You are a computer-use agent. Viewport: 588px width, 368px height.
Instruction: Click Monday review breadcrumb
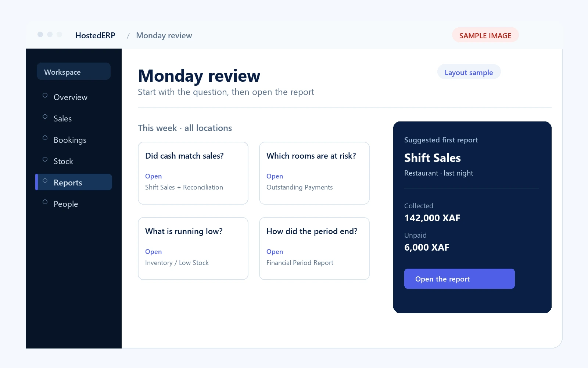click(164, 35)
